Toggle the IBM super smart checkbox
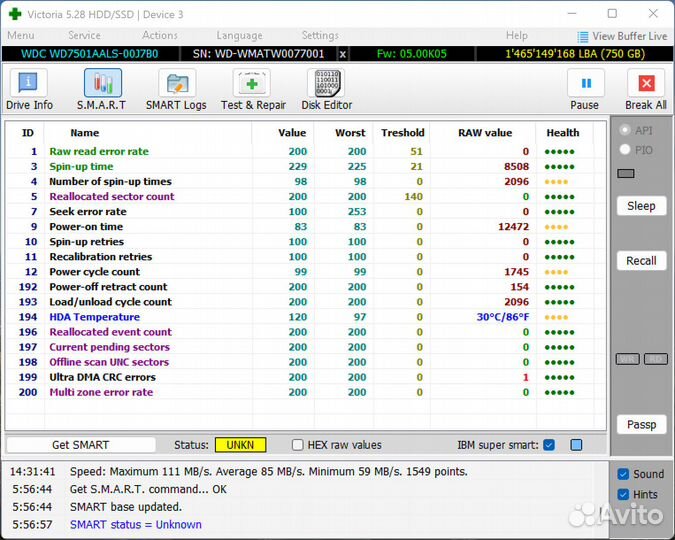Screen dimensions: 675x540 [549, 445]
